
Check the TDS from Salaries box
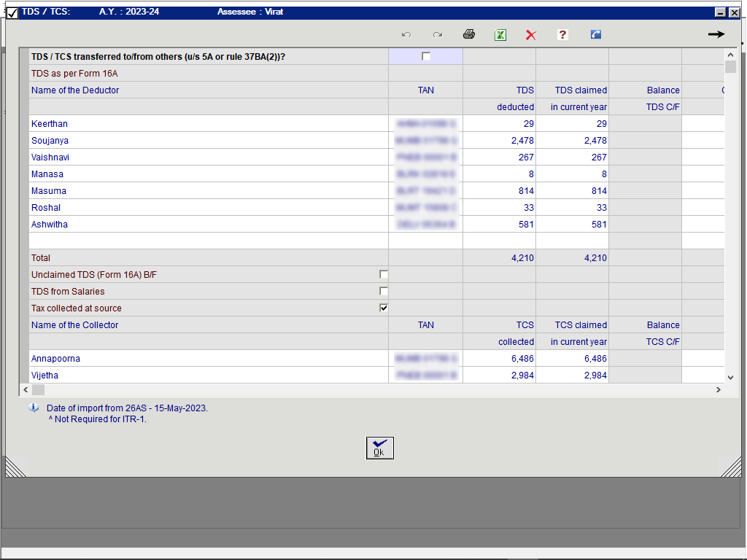(384, 292)
